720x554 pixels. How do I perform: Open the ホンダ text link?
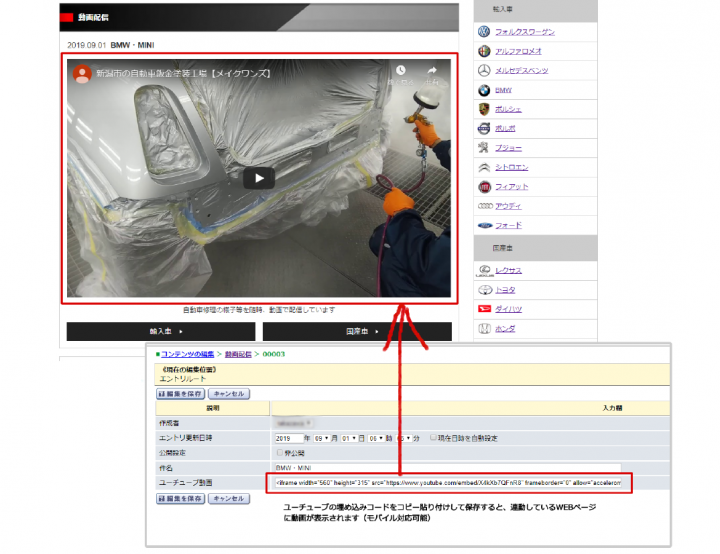click(x=505, y=328)
